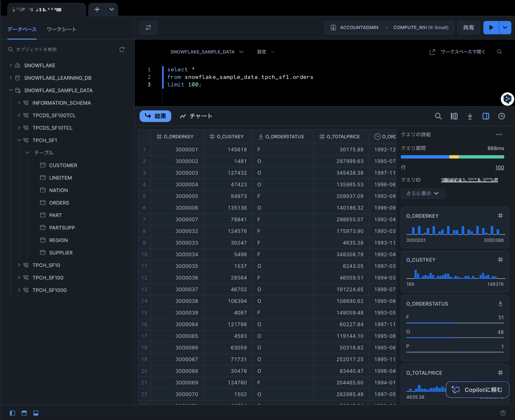Viewport: 515px width, 420px height.
Task: Switch to the データベース tab
Action: click(x=22, y=29)
